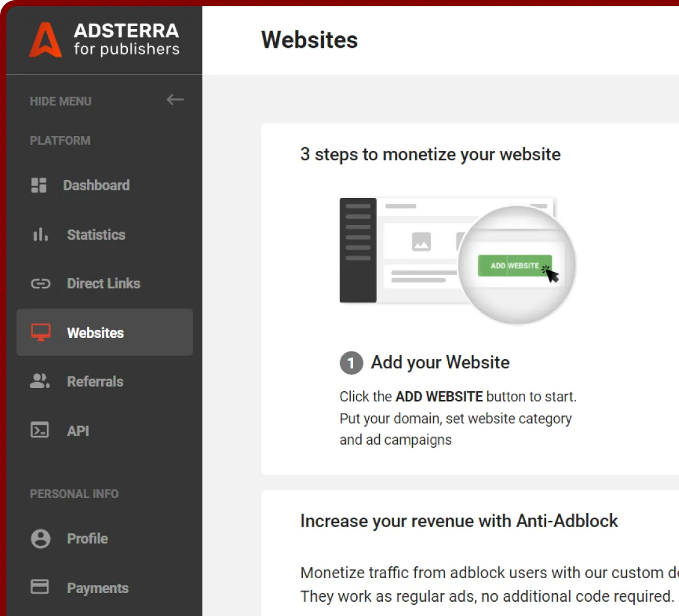Select the Websites menu label

(x=96, y=333)
